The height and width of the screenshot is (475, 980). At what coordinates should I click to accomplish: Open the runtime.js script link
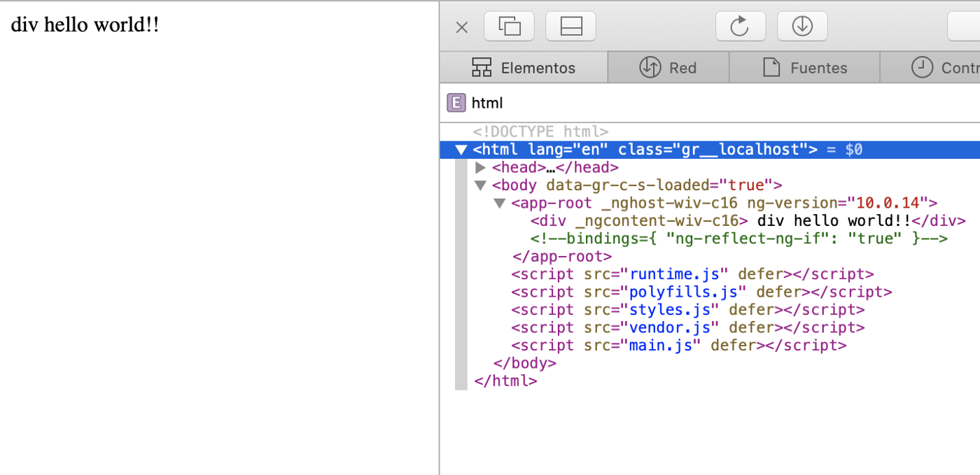679,274
